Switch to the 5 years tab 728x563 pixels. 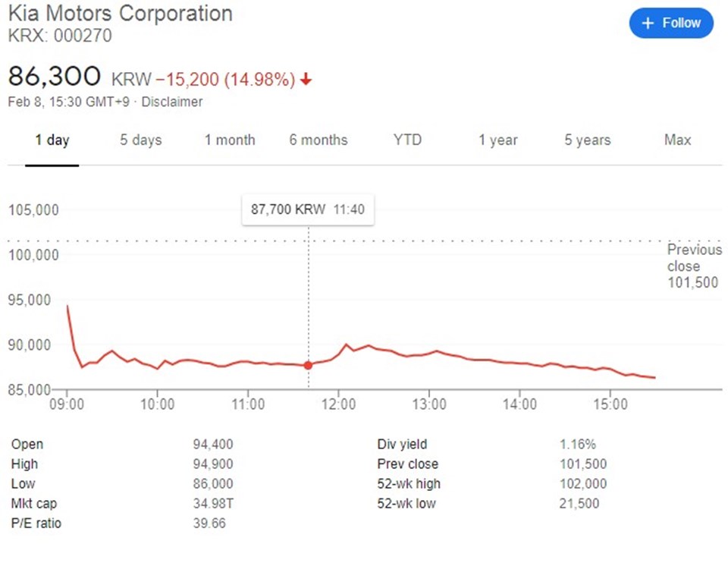(587, 140)
